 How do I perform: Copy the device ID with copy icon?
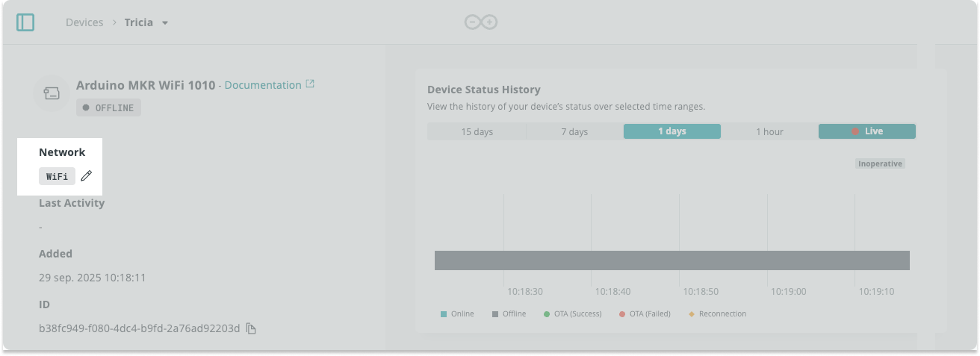pos(251,328)
